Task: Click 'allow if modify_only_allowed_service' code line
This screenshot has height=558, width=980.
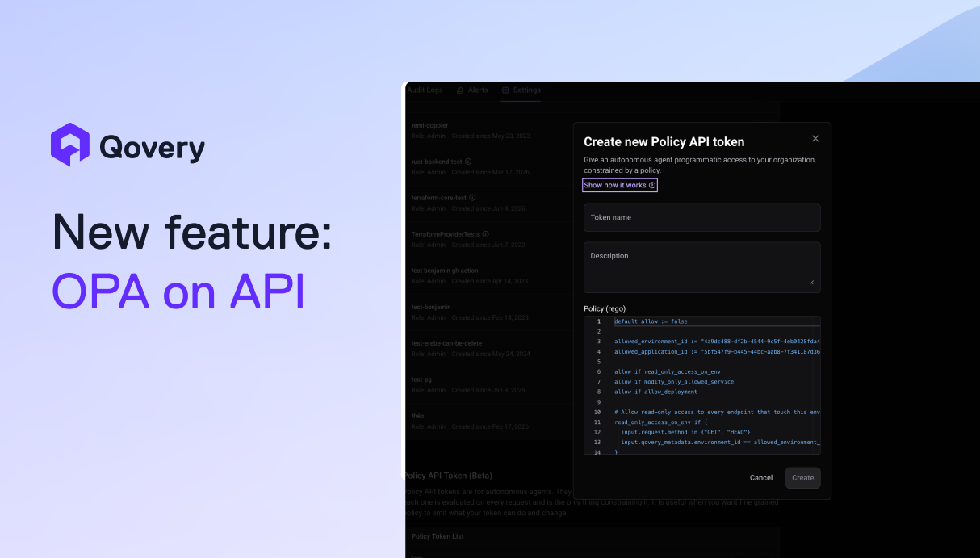Action: [x=674, y=382]
